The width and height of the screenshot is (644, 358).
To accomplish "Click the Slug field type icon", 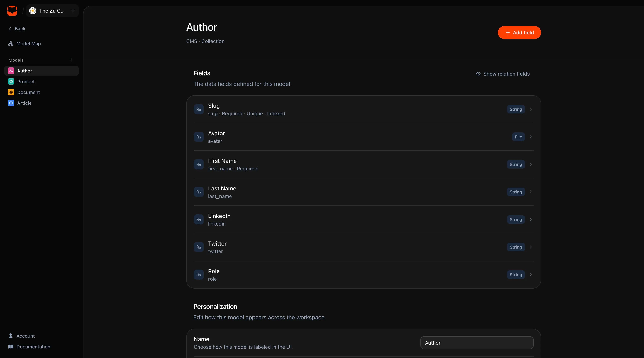I will (199, 109).
